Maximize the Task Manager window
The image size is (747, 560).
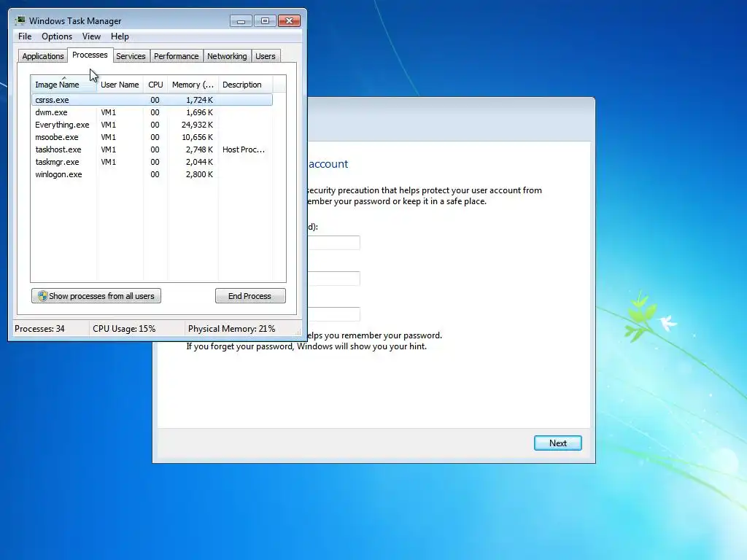pos(265,21)
